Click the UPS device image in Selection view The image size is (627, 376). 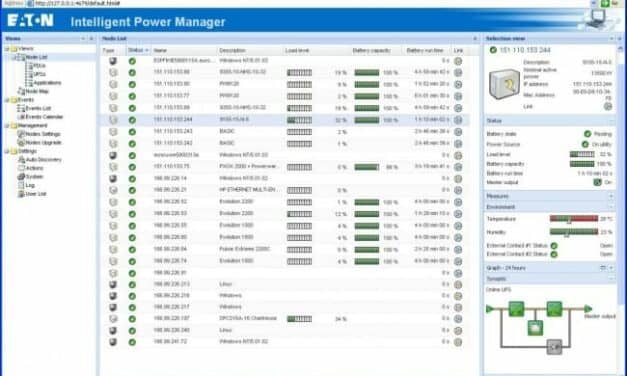coord(505,84)
